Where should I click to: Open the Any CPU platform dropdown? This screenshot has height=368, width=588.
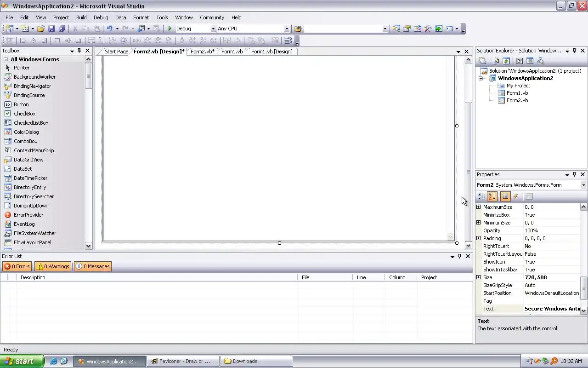tap(287, 29)
